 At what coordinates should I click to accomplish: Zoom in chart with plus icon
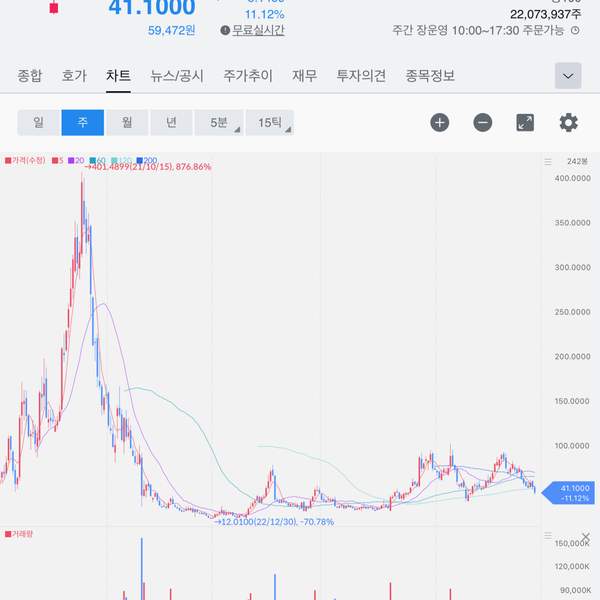point(440,123)
